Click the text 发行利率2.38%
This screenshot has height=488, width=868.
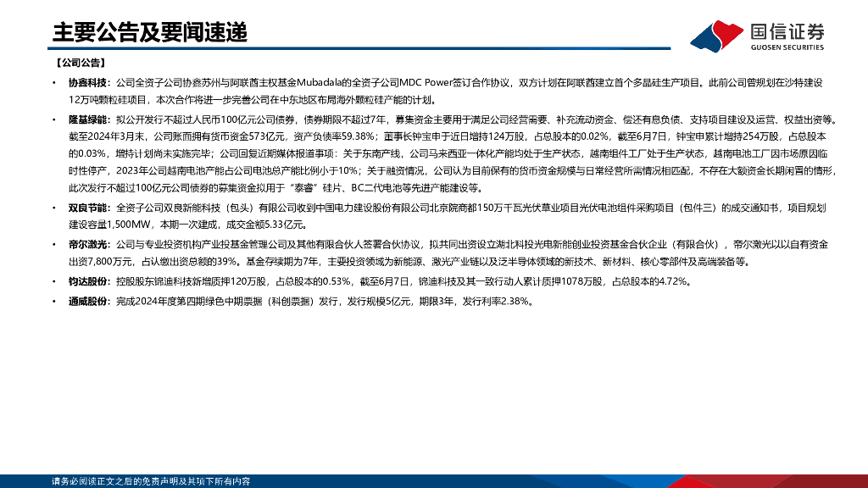click(x=495, y=302)
